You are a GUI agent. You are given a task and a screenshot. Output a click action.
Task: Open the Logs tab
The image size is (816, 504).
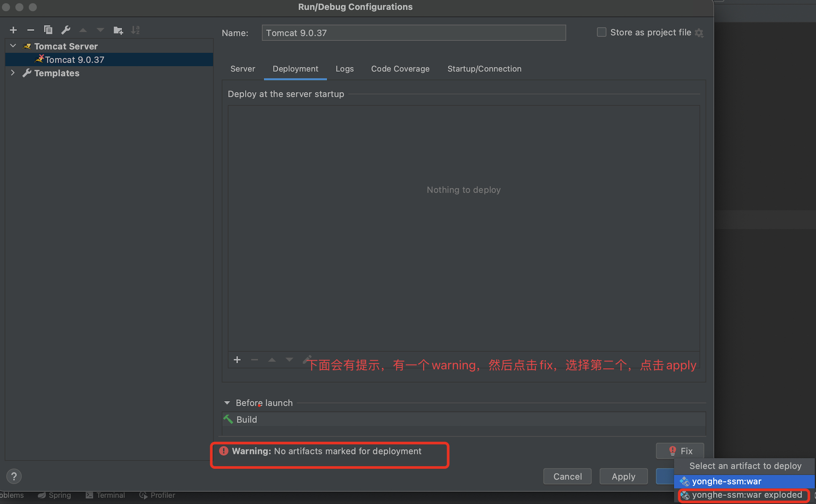[x=345, y=69]
